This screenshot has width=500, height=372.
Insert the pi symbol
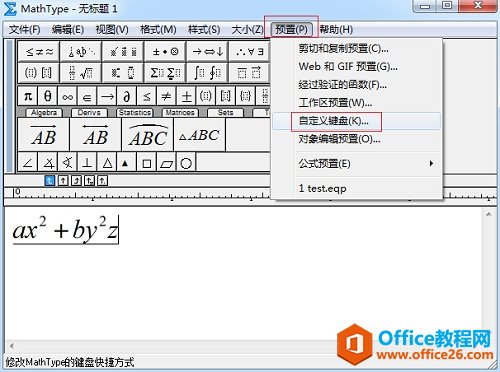click(28, 96)
